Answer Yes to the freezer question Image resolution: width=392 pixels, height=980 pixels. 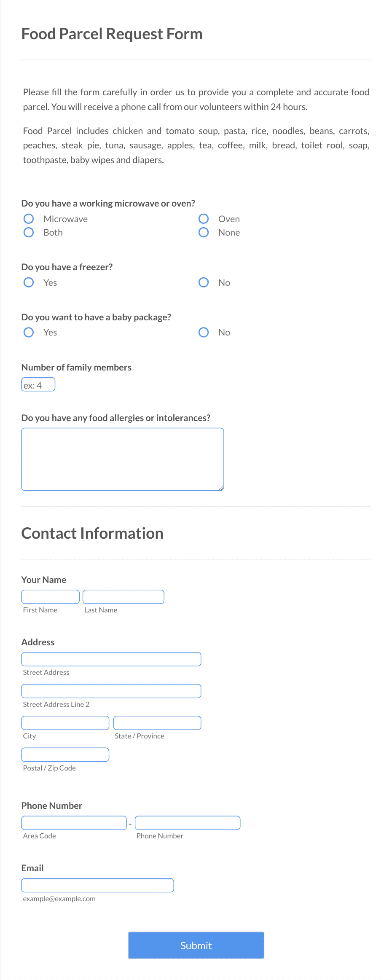[x=28, y=282]
